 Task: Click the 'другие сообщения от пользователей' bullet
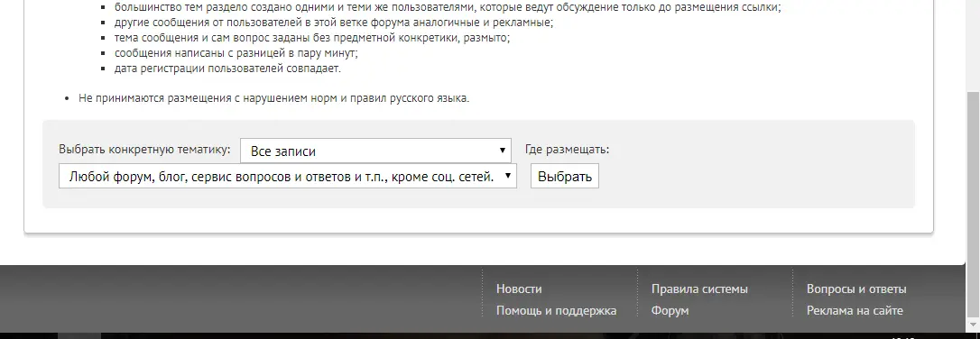334,23
